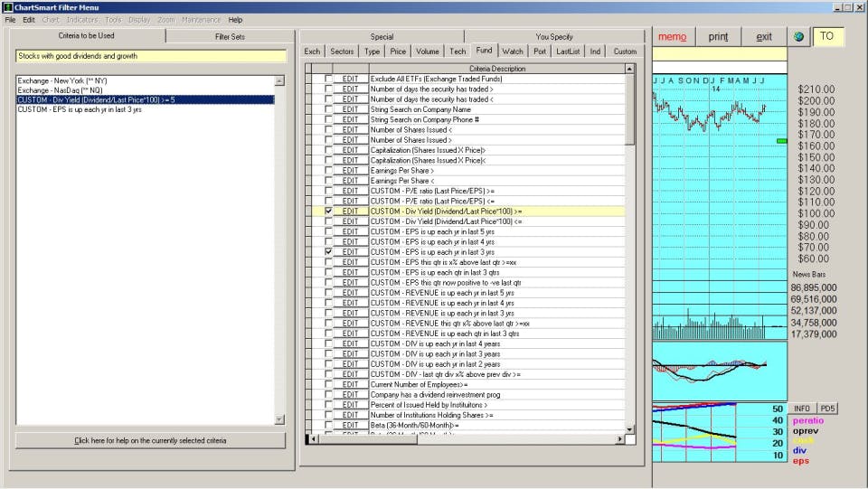868x489 pixels.
Task: Click help on the currently selected criteria
Action: 150,440
